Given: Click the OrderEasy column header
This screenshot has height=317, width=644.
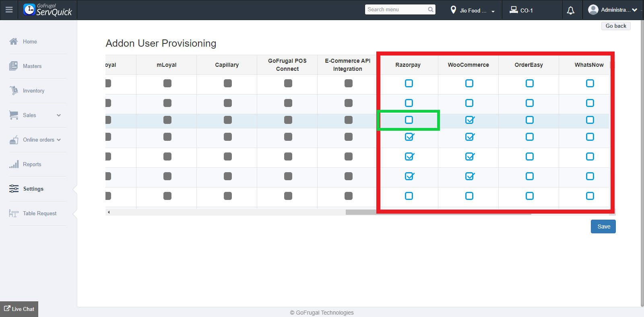Looking at the screenshot, I should click(x=529, y=65).
